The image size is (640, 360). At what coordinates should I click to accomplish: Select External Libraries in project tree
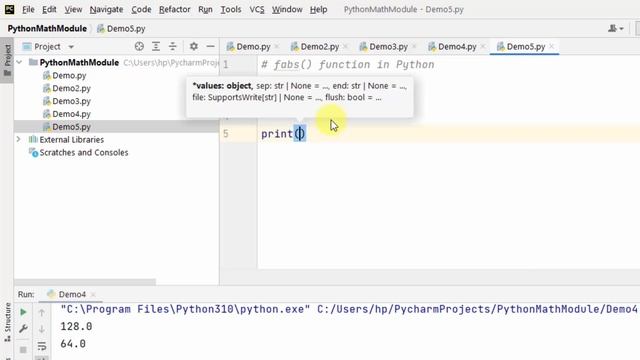click(71, 140)
